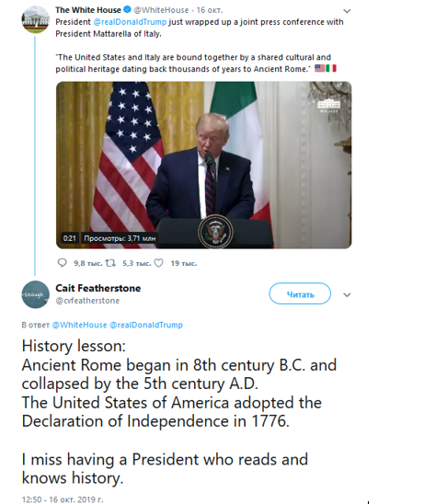Click the Cait Featherstone display name
424x504 pixels.
pos(98,288)
